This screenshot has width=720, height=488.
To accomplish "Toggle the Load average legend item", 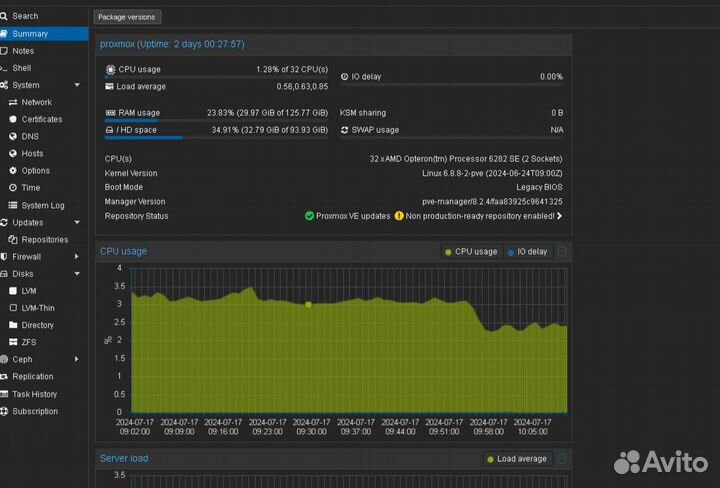I will pos(517,459).
